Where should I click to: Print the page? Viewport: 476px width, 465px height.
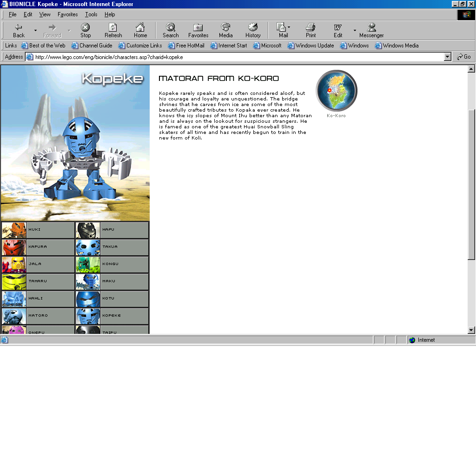(311, 31)
